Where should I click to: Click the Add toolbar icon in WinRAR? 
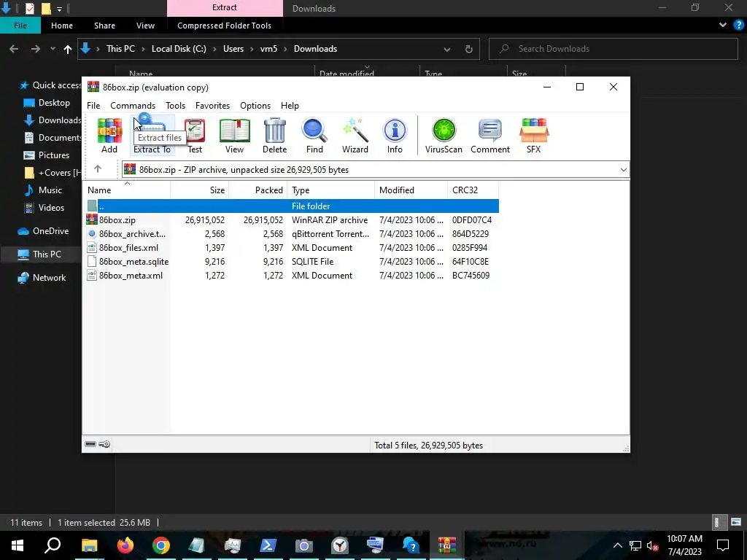point(109,136)
